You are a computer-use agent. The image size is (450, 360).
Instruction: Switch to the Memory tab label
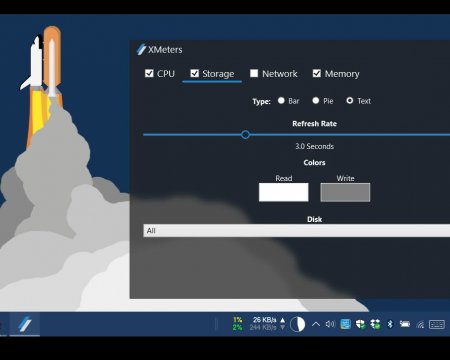coord(342,74)
